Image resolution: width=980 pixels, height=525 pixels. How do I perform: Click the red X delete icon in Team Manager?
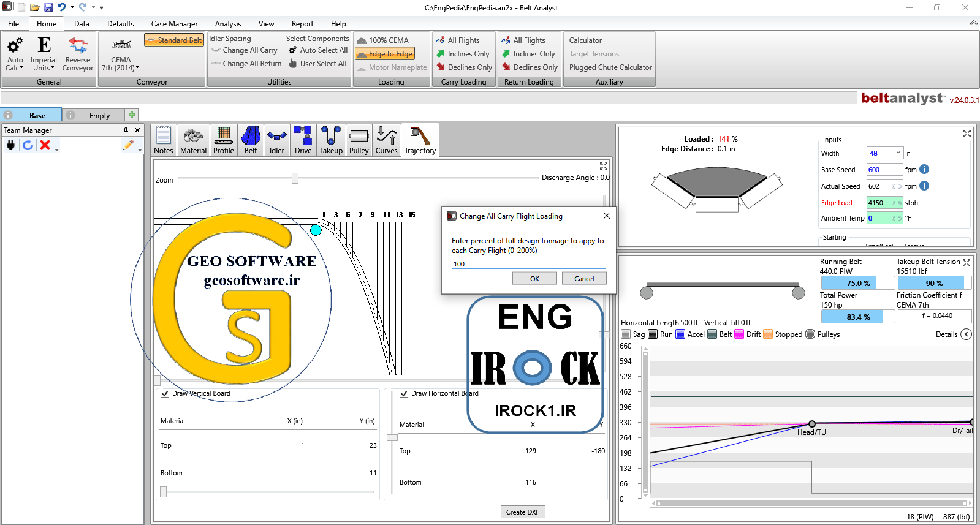pos(45,145)
